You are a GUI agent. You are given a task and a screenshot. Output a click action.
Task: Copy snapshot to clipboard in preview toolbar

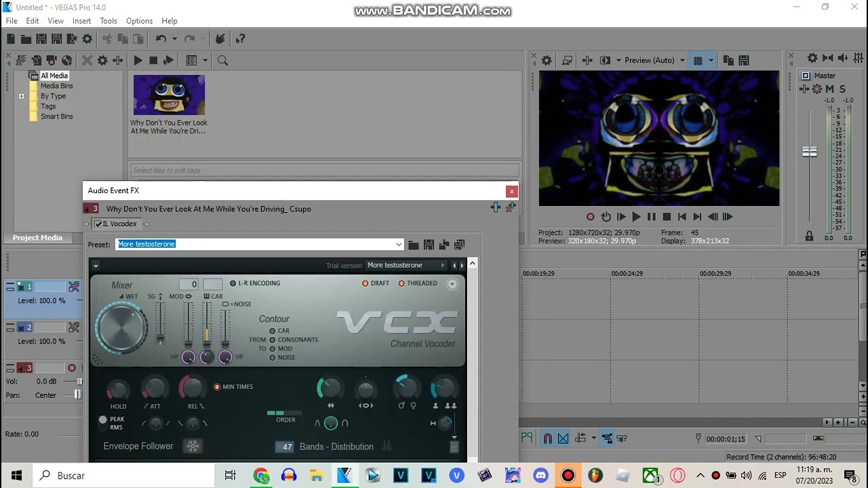[728, 60]
